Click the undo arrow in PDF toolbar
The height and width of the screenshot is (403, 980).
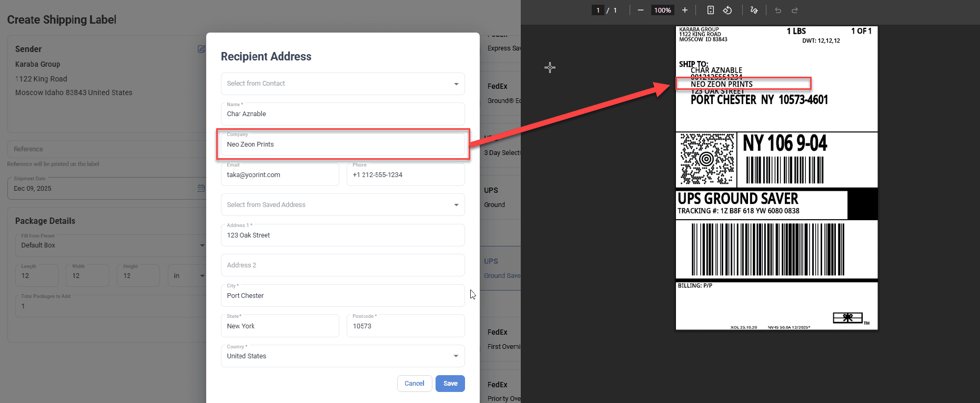coord(777,10)
